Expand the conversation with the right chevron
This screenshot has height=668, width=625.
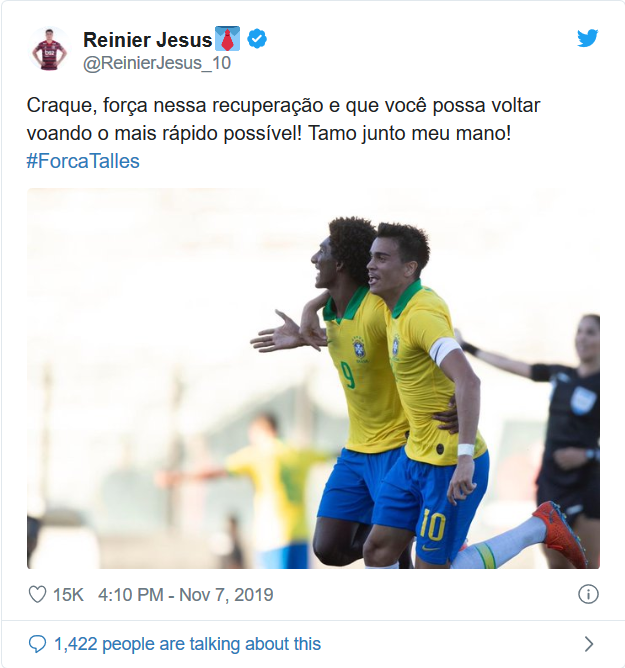pyautogui.click(x=589, y=644)
